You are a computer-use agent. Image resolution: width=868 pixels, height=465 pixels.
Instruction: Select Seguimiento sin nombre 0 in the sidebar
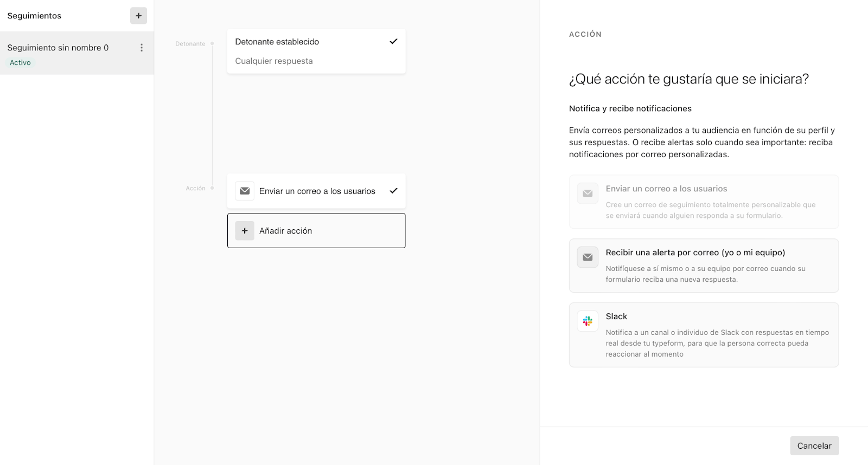pyautogui.click(x=77, y=53)
